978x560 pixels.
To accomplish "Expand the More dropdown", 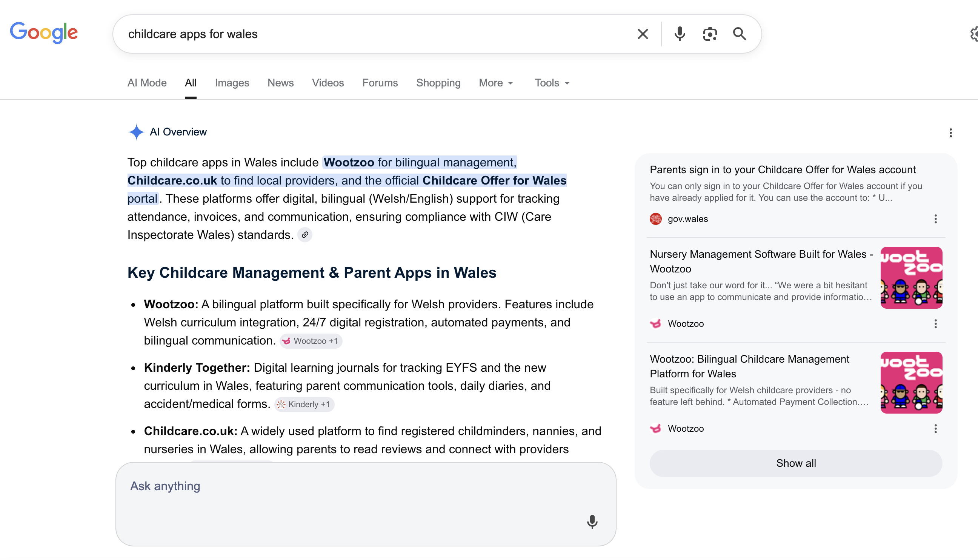I will pyautogui.click(x=496, y=83).
